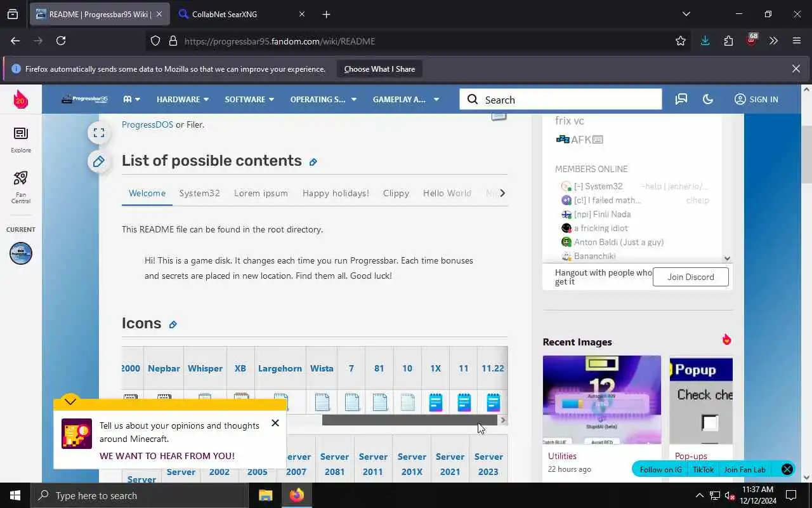This screenshot has width=812, height=508.
Task: Bookmark this page with star icon
Action: pos(681,41)
